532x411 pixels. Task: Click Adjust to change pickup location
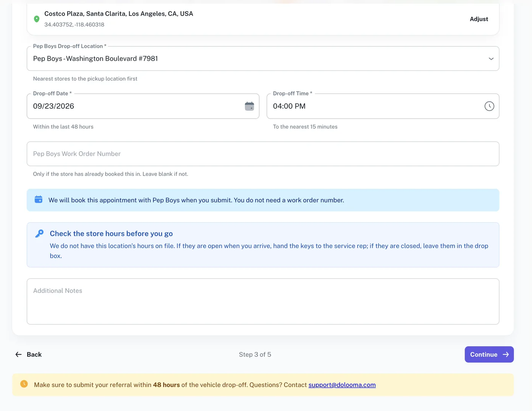479,19
